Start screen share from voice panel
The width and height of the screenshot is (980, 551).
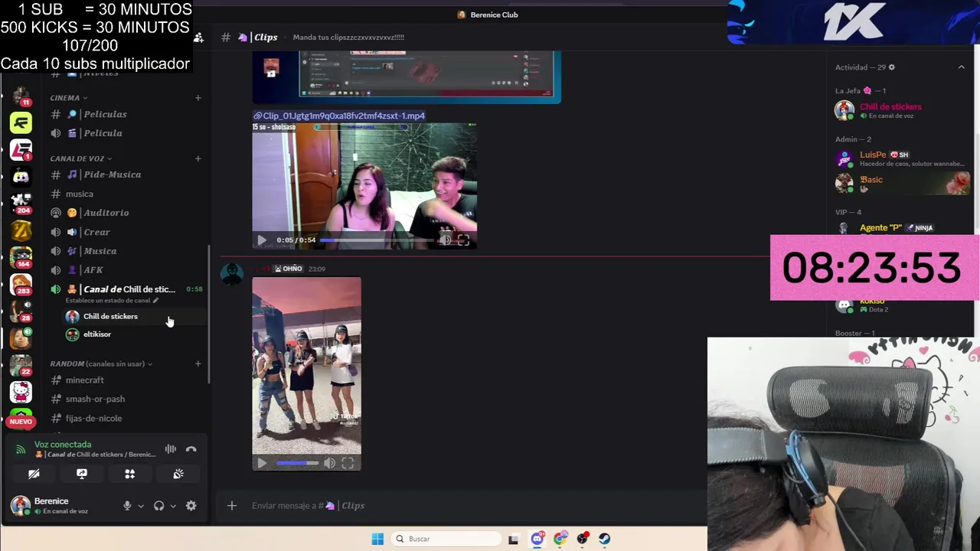(x=82, y=474)
